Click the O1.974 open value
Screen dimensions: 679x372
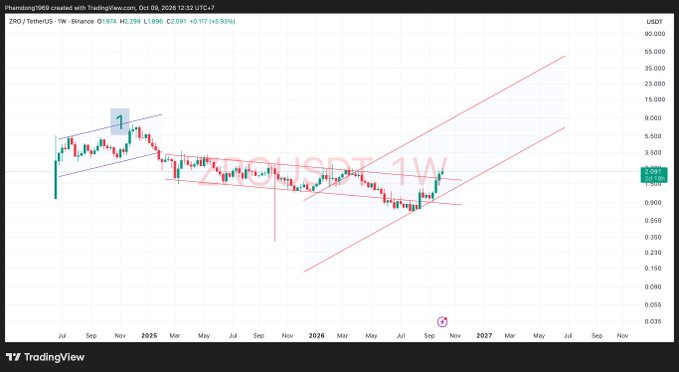pyautogui.click(x=107, y=21)
